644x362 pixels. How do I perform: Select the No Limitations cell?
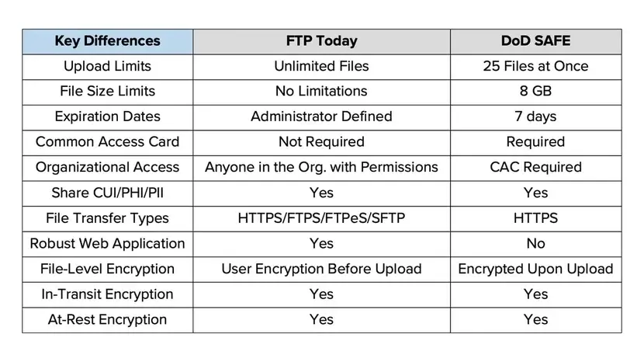click(x=321, y=92)
